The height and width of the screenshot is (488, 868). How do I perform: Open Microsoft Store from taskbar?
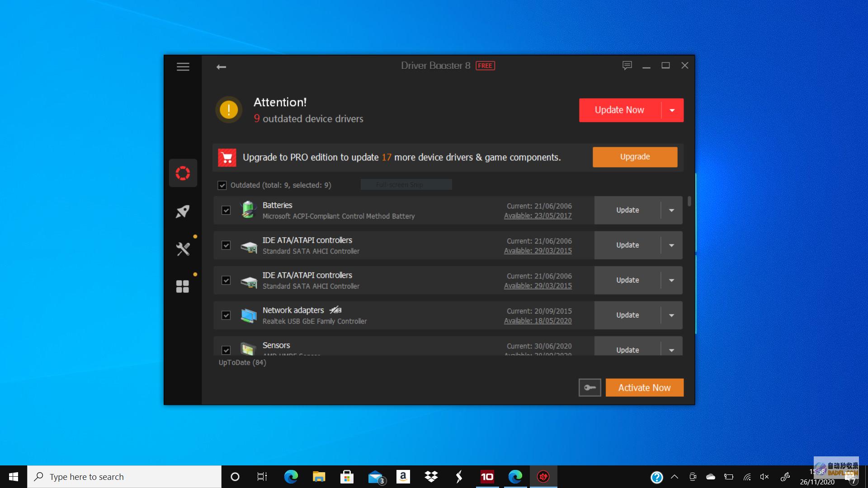click(x=347, y=477)
